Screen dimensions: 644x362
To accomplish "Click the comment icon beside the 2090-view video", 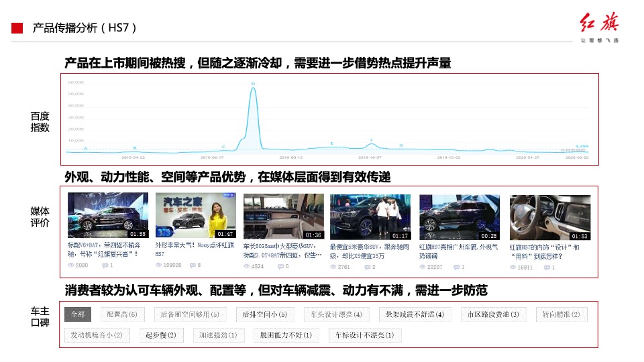I will pyautogui.click(x=105, y=265).
